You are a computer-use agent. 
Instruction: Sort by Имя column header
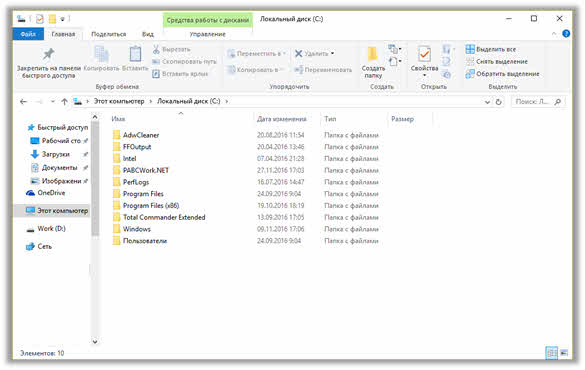118,119
